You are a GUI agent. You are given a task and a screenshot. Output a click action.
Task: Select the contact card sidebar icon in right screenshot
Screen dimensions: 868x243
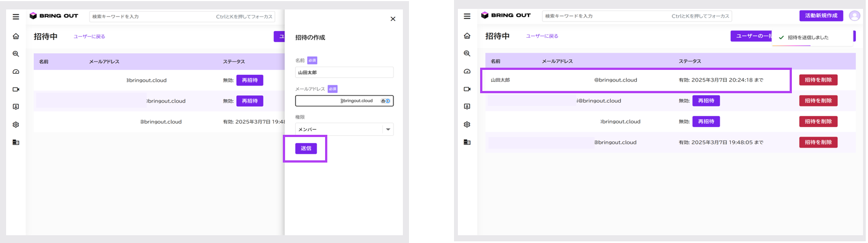pos(467,107)
